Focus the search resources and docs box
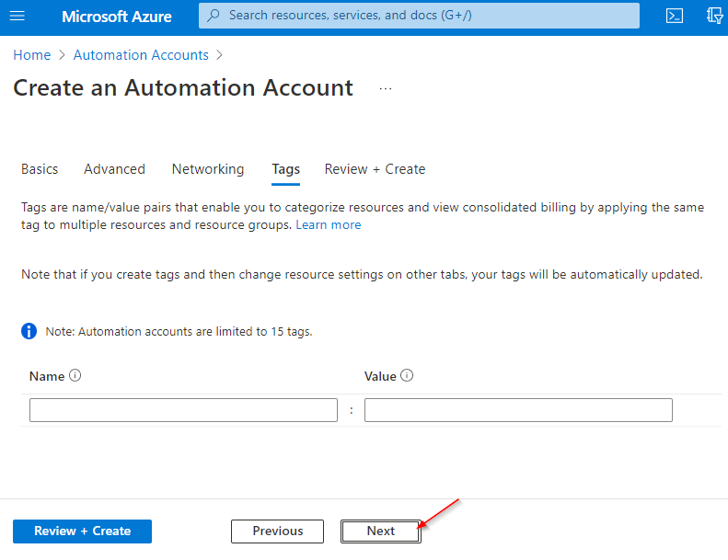 tap(419, 16)
